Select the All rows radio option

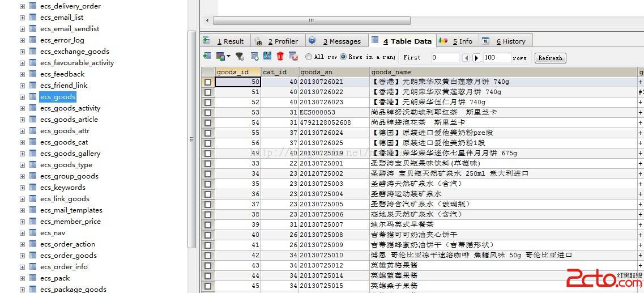(308, 57)
